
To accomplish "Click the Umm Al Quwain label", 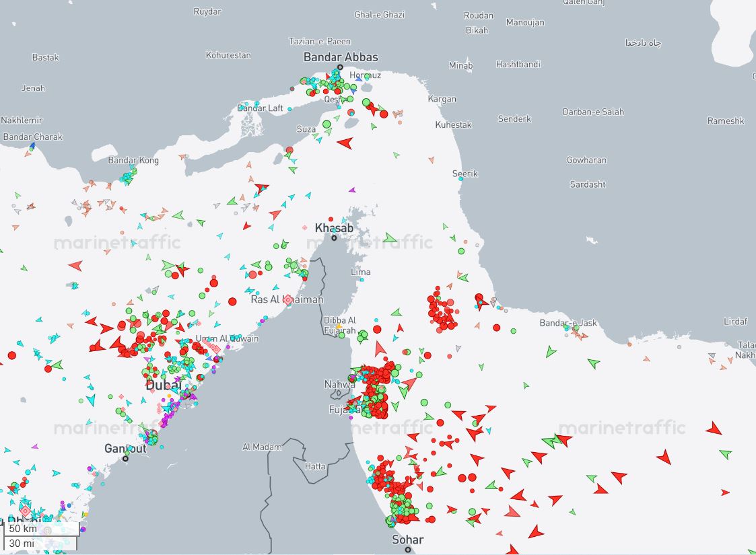I will [x=227, y=338].
